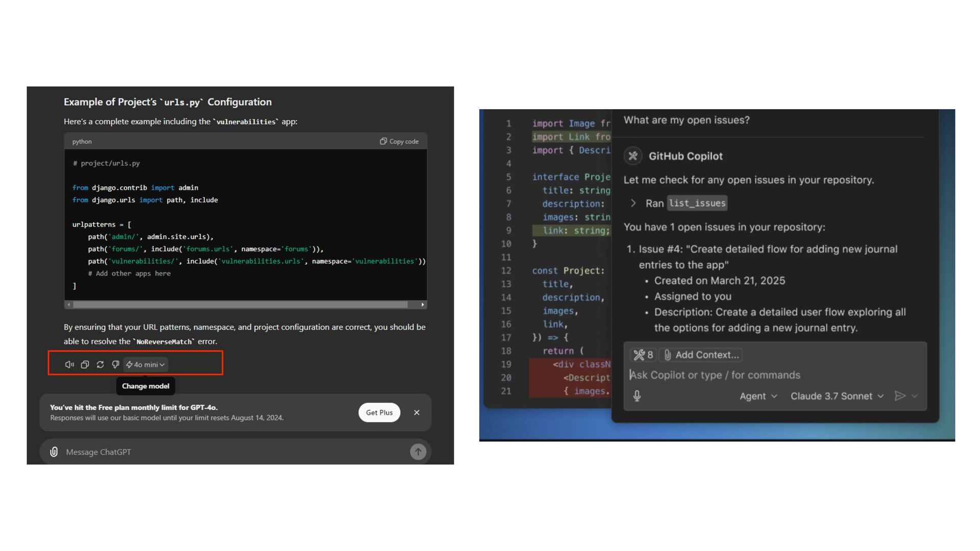Click the Ask Copilot input field
Screen dimensions: 980x551
(774, 375)
